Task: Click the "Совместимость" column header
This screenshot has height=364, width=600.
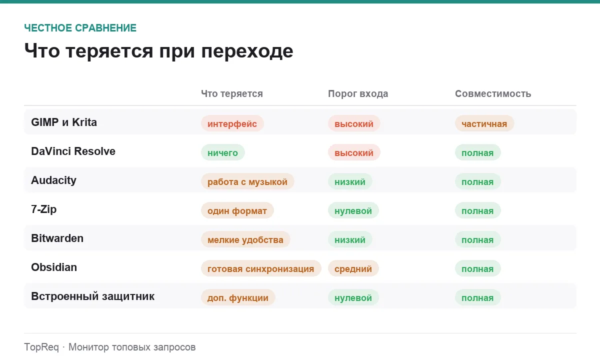Action: click(x=493, y=93)
